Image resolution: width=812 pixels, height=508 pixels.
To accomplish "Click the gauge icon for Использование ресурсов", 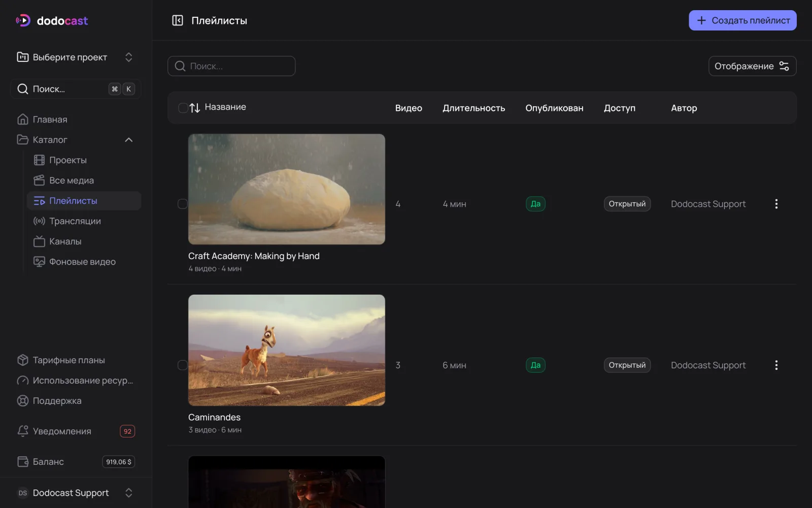I will (23, 380).
